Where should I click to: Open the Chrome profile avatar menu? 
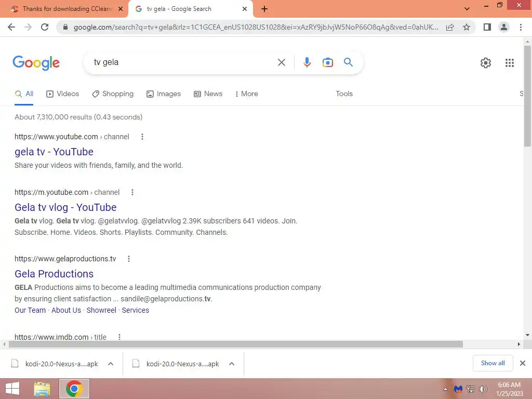[504, 27]
